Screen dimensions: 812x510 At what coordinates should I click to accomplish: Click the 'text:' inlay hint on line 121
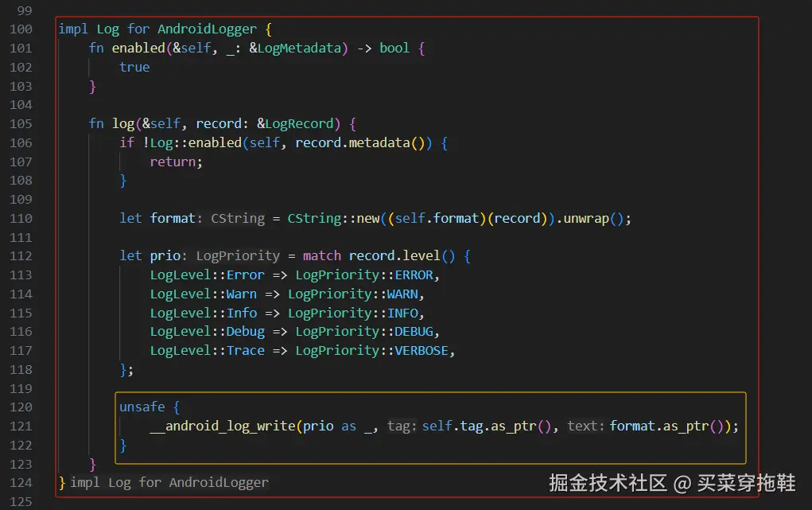point(585,426)
